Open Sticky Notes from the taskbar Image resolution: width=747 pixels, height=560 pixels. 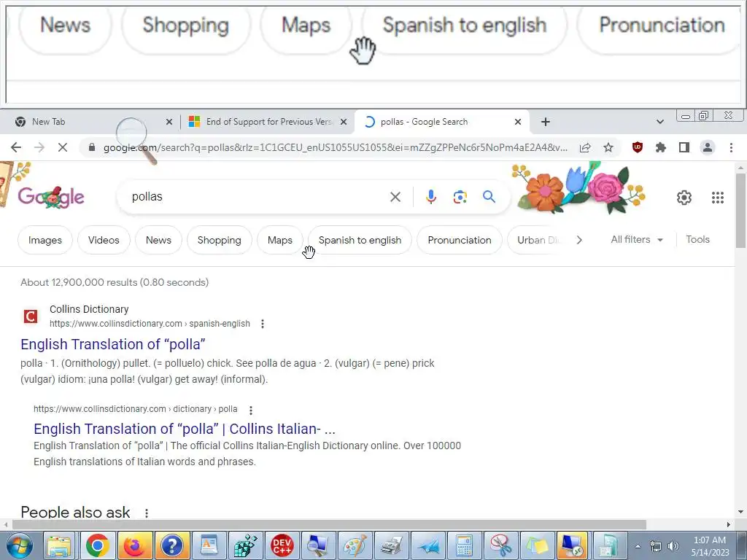click(537, 545)
